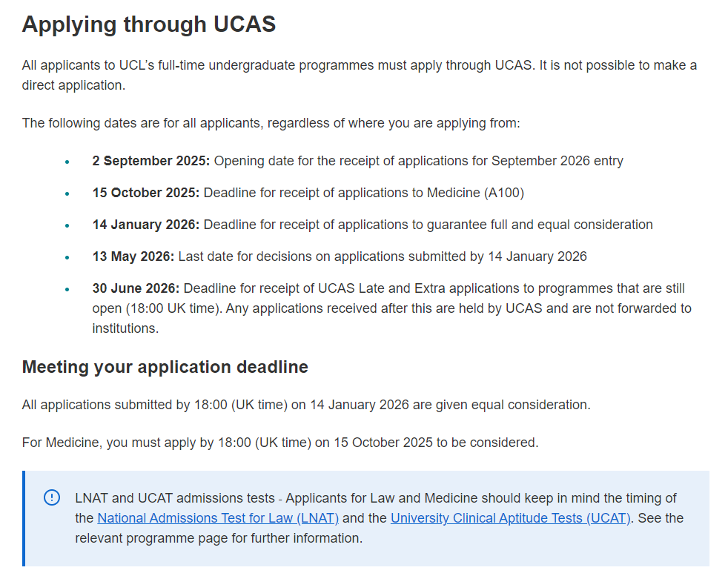Click the bullet beside the 13 May 2026 item

pos(67,257)
